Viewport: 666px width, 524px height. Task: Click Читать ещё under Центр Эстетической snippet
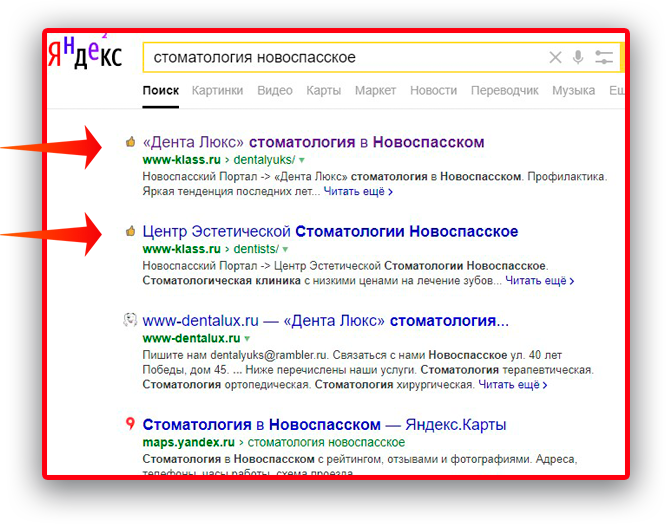[x=539, y=281]
